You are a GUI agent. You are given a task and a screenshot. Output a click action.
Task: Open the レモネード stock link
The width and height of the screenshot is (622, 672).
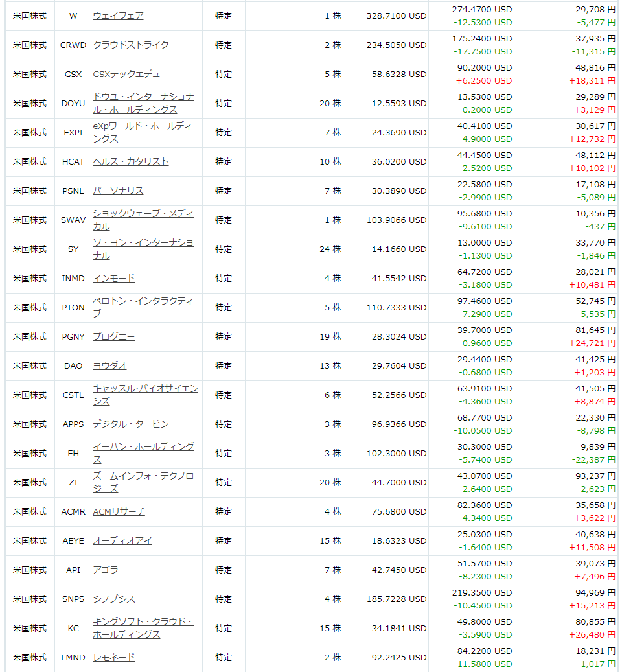pos(114,657)
